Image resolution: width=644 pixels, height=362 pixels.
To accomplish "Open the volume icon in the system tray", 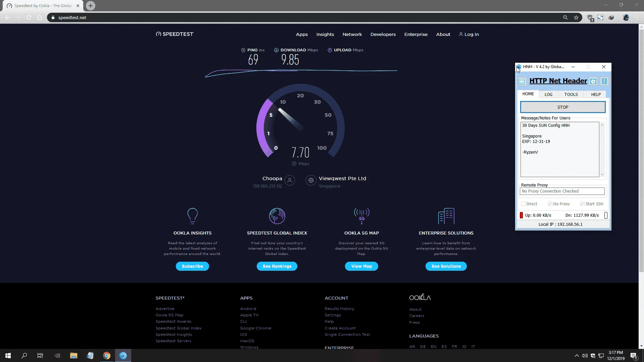I will pos(585,356).
